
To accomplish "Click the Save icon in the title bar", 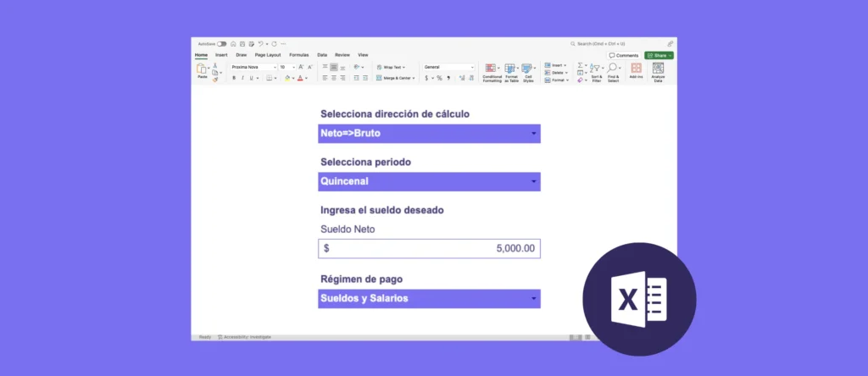I will point(242,44).
